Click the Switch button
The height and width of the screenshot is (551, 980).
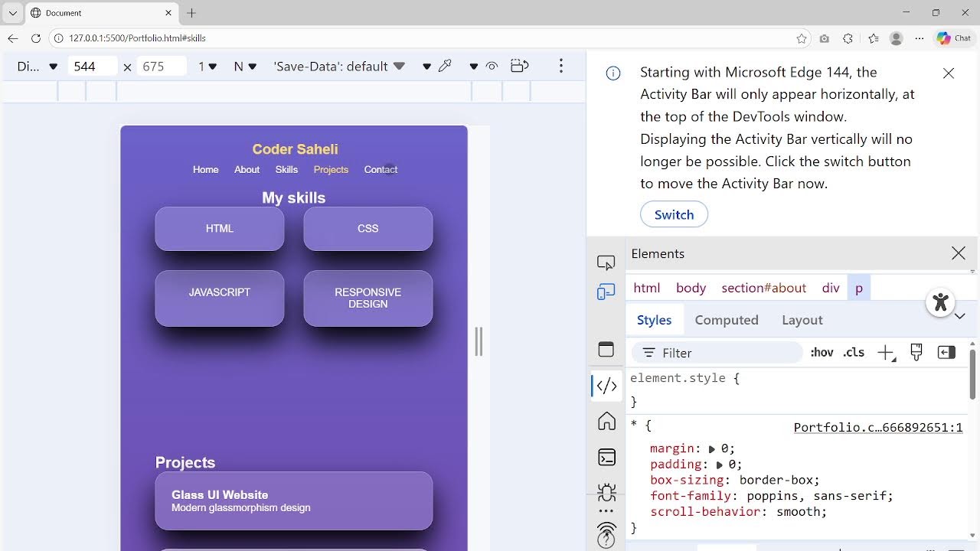(x=674, y=214)
